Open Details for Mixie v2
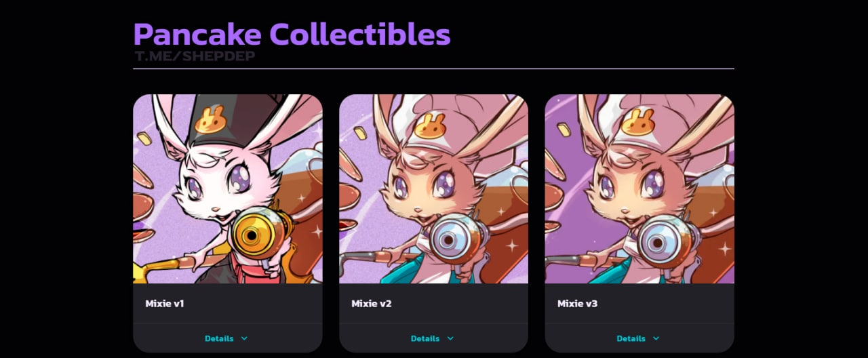868x358 pixels. 425,338
